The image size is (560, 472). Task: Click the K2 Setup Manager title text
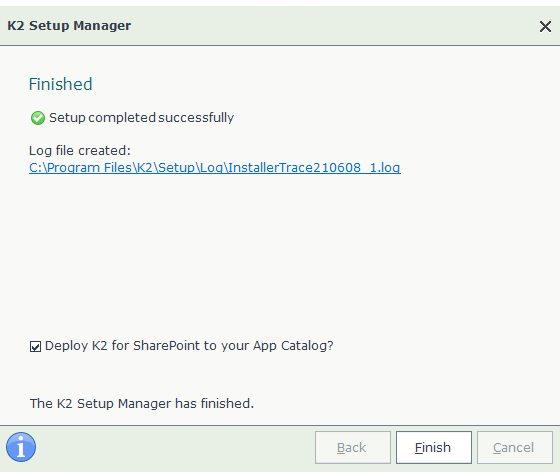[69, 26]
